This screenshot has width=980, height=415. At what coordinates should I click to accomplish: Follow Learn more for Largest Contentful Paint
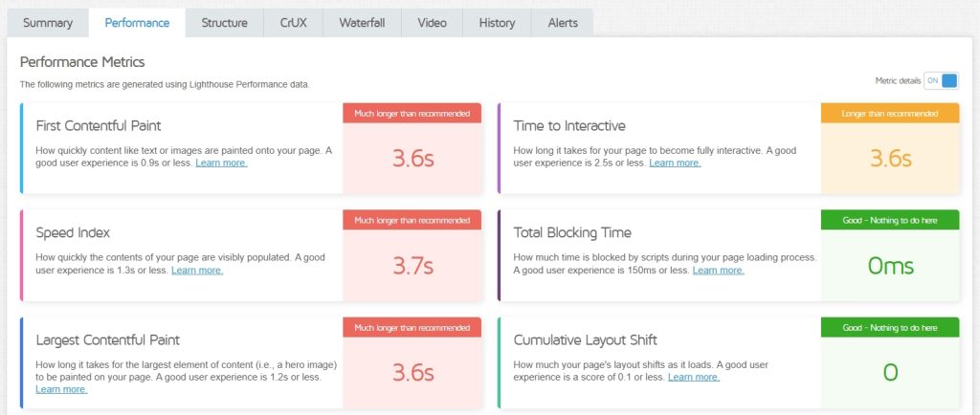coord(61,389)
